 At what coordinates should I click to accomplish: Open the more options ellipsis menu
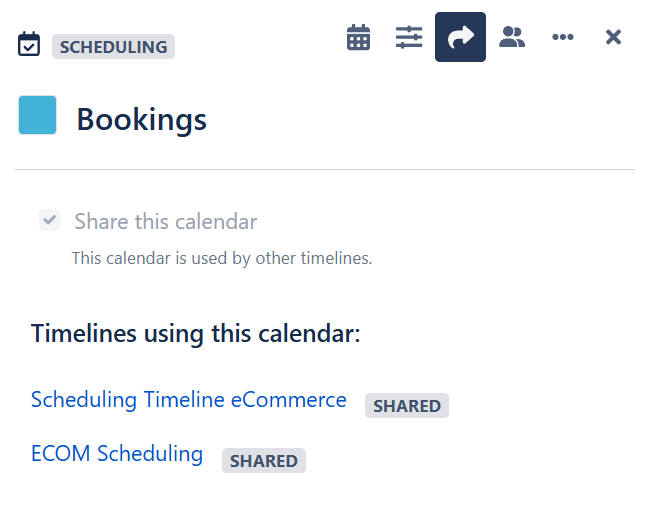(563, 38)
